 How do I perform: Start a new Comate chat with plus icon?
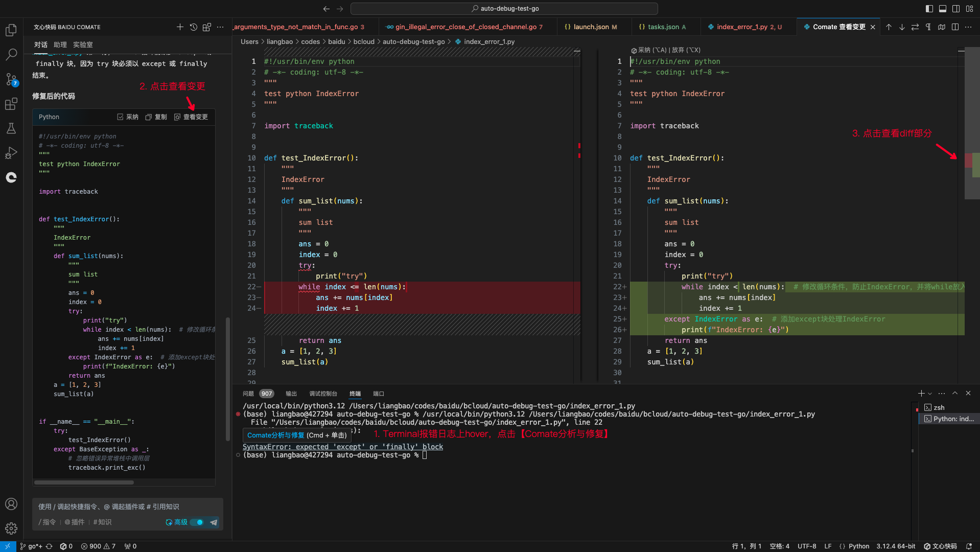180,27
